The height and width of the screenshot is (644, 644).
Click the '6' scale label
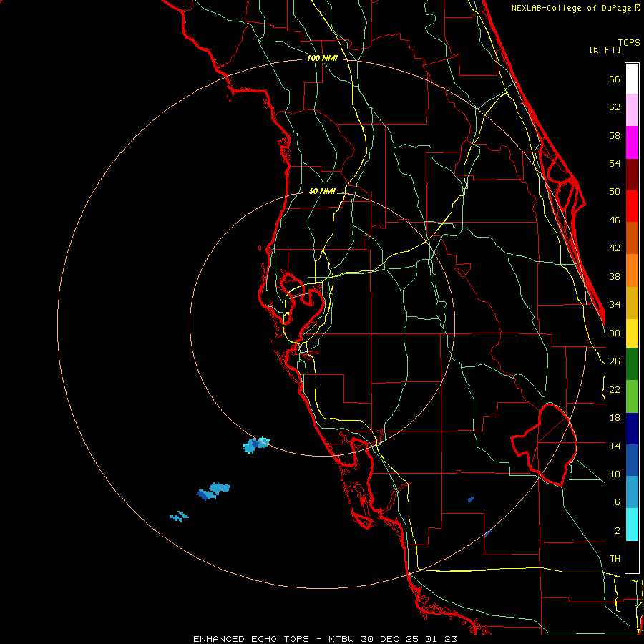point(618,502)
